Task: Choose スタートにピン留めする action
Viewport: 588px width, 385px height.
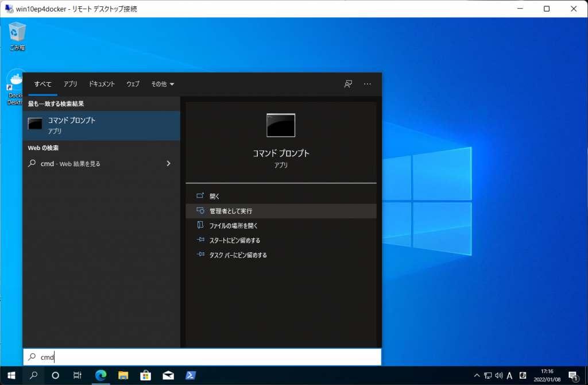Action: pos(281,240)
